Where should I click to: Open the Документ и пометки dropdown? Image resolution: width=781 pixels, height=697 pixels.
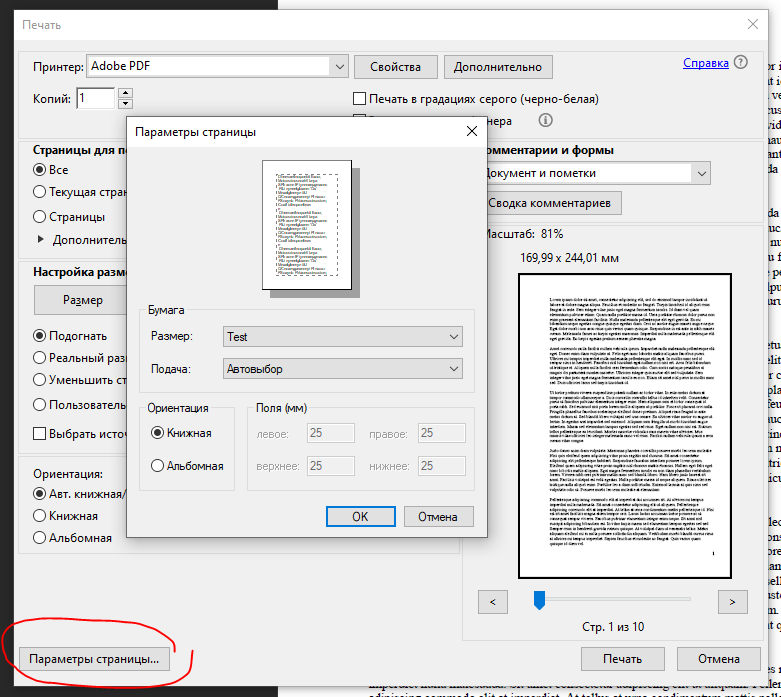pos(597,173)
